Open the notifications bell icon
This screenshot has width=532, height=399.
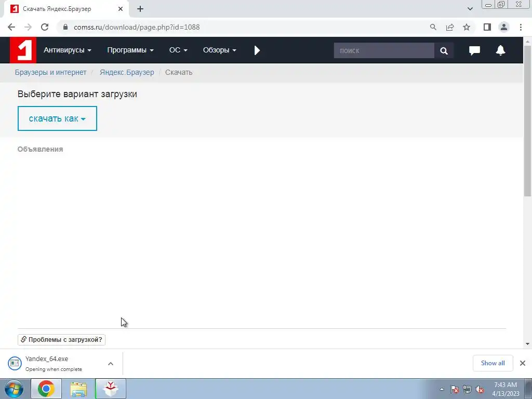tap(500, 50)
